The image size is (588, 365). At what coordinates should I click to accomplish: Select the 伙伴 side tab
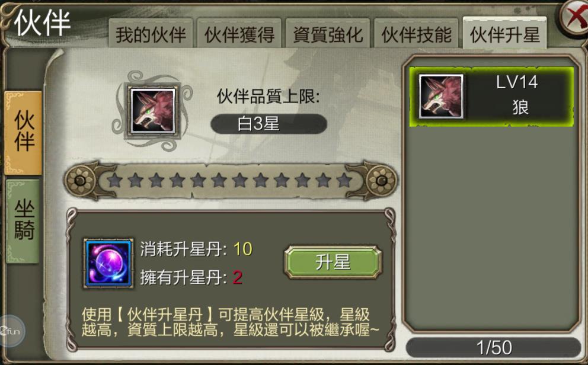click(23, 133)
